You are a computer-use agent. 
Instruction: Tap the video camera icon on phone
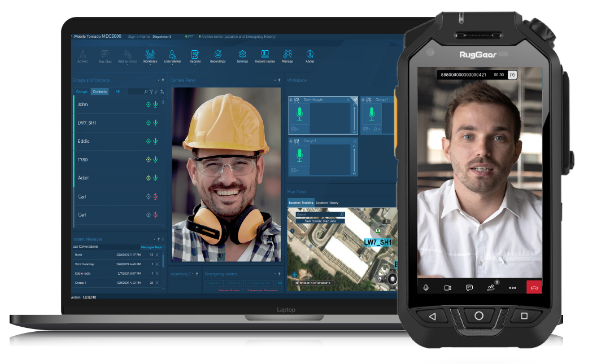[x=447, y=288]
